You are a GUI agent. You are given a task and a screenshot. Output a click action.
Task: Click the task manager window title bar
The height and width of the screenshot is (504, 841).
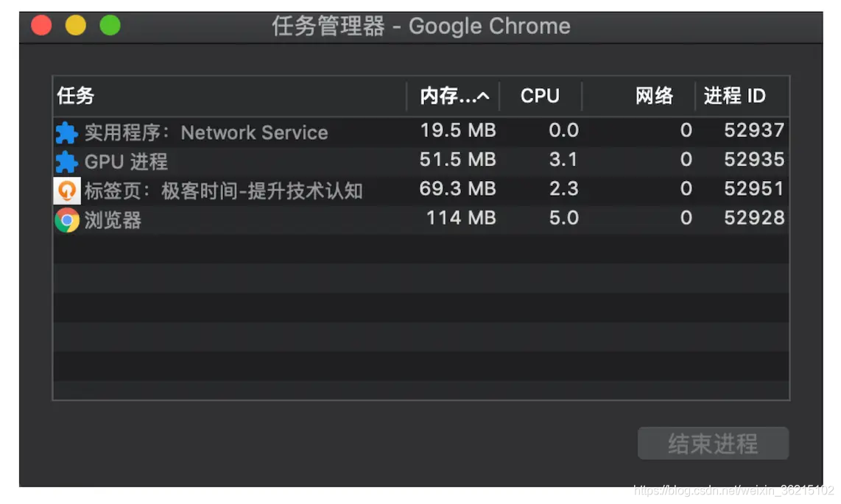pyautogui.click(x=420, y=26)
